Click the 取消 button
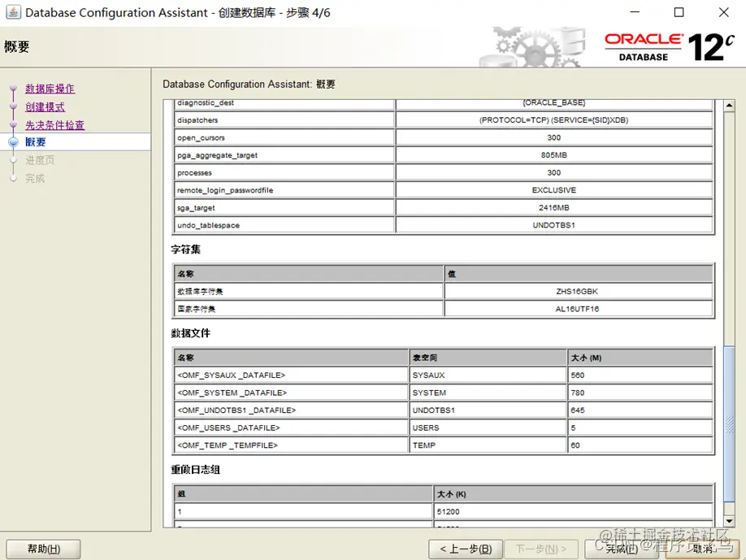Screen dimensions: 746x560 point(702,549)
